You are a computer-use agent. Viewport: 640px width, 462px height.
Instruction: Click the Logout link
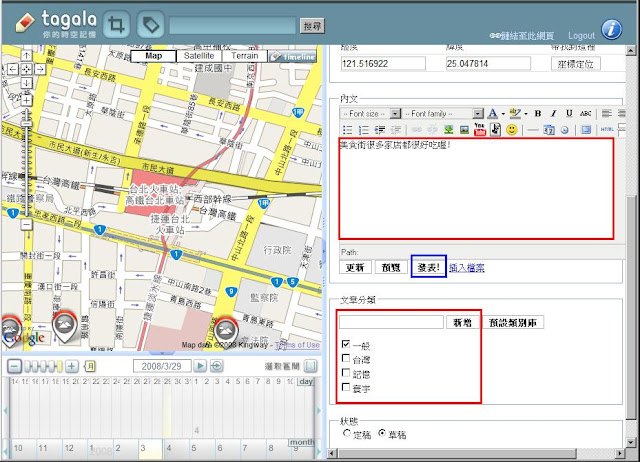coord(581,36)
